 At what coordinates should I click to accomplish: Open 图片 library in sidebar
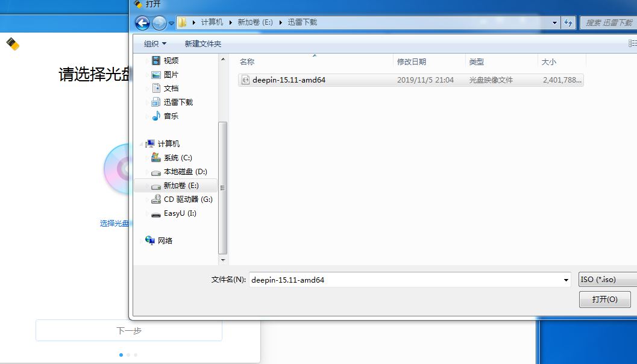point(171,75)
